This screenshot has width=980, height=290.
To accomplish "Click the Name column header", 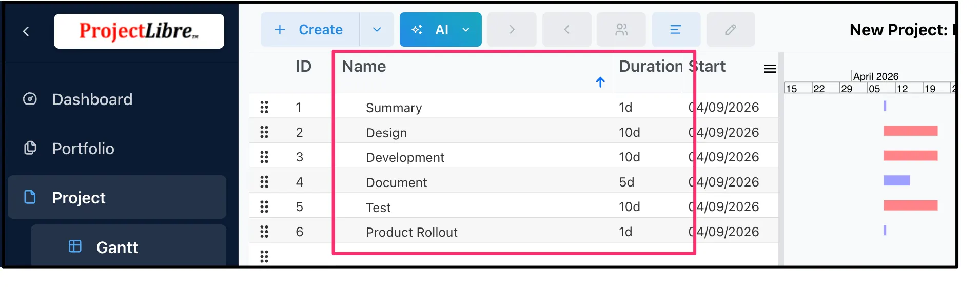I will point(364,66).
